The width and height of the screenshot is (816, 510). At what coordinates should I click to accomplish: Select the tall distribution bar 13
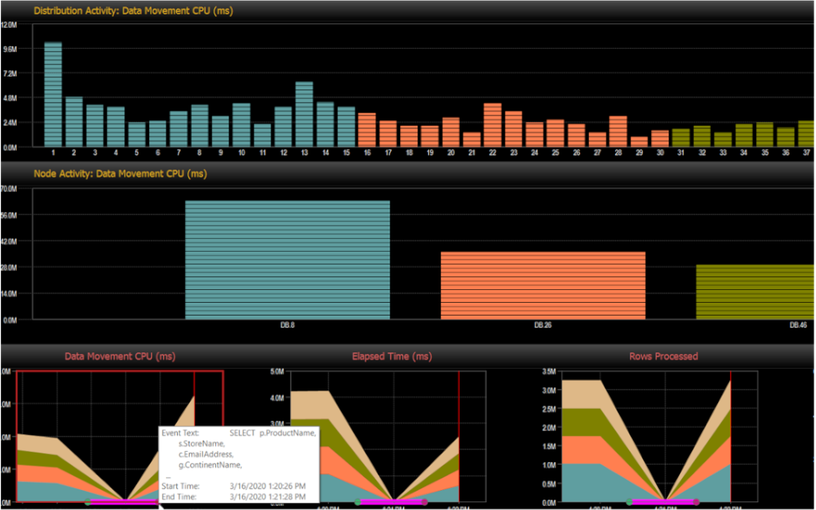pos(304,114)
